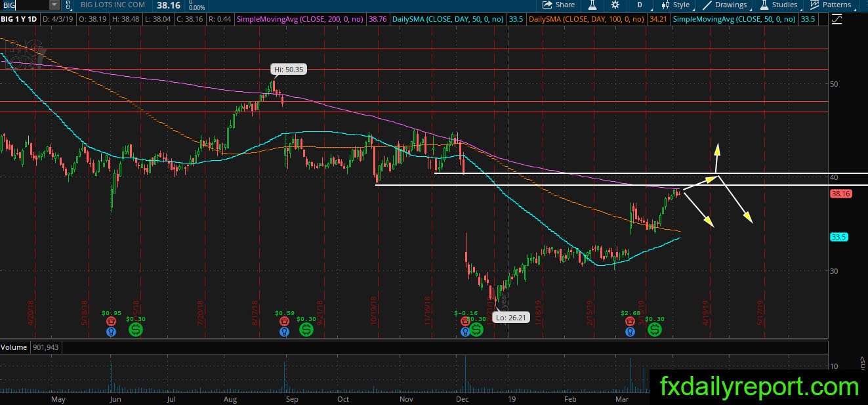Select DailySMA (CLOSE, DAY, 50, 0, no) label
This screenshot has width=868, height=405.
447,19
